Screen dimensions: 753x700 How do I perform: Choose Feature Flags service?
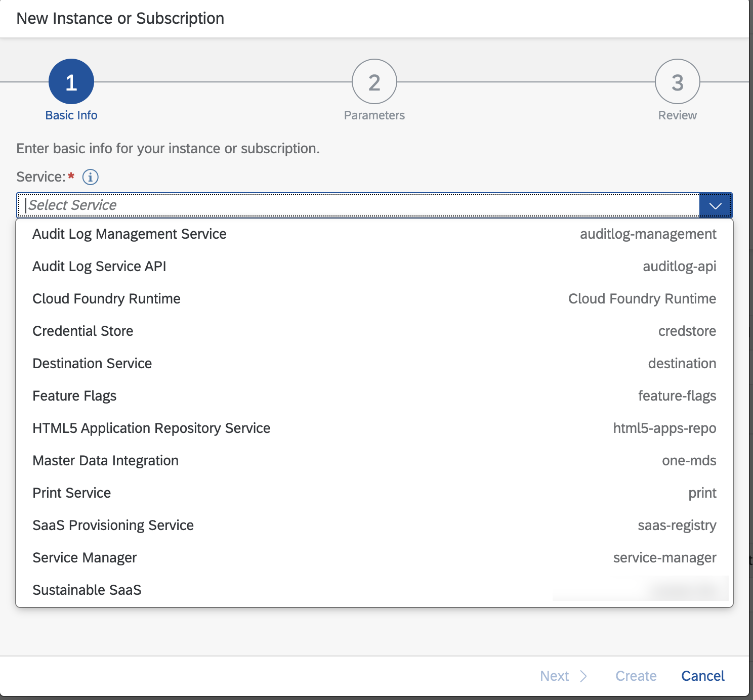pos(374,396)
